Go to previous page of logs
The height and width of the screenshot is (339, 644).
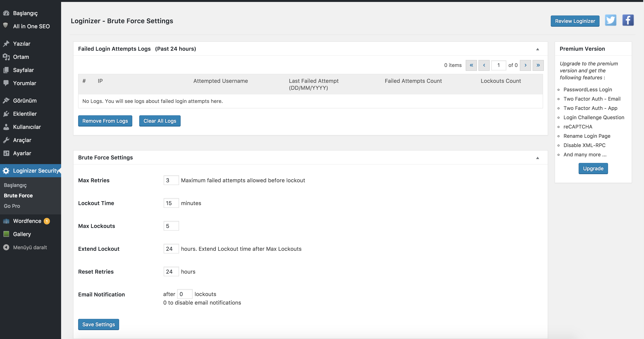click(x=484, y=65)
